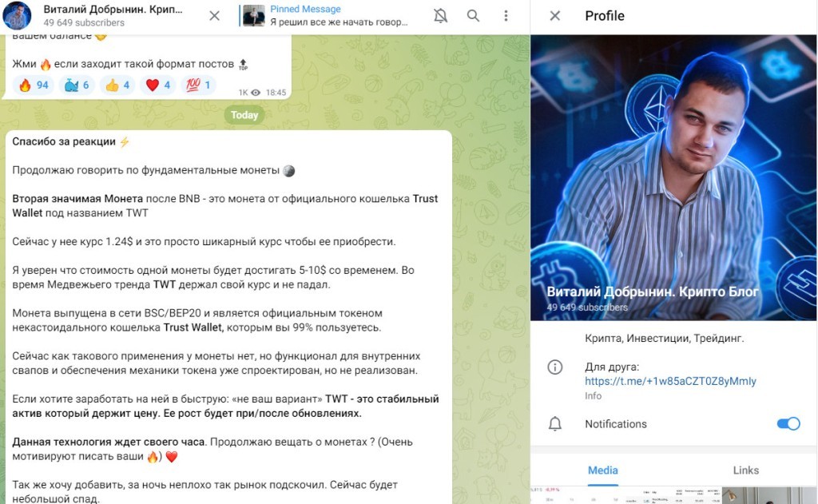Click the pinned message thumbnail avatar
The image size is (818, 504).
click(252, 16)
